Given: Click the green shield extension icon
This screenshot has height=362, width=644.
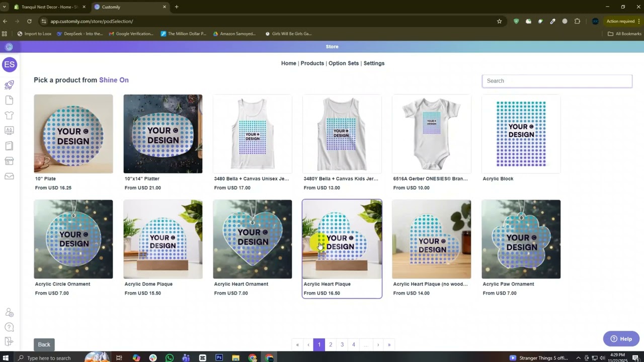Looking at the screenshot, I should coord(516,21).
